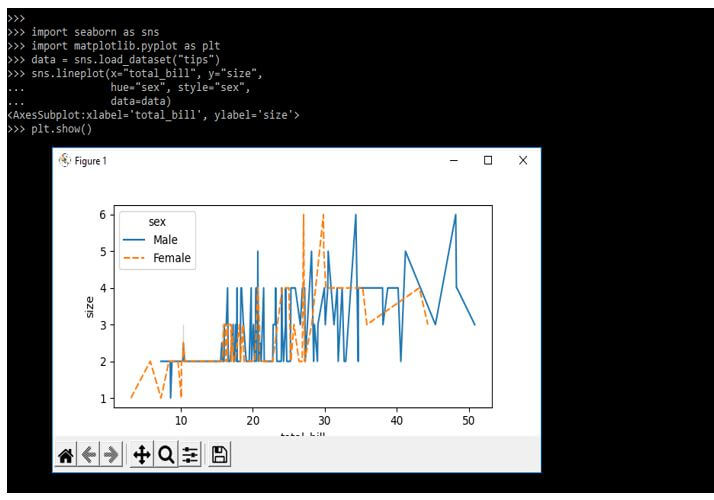
Task: Click the solid blue Male legend line
Action: pyautogui.click(x=134, y=240)
